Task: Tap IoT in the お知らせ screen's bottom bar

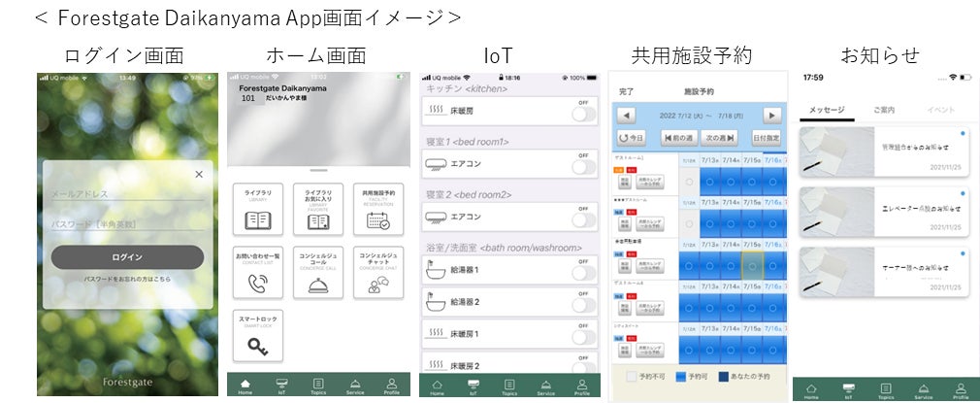Action: coord(848,391)
